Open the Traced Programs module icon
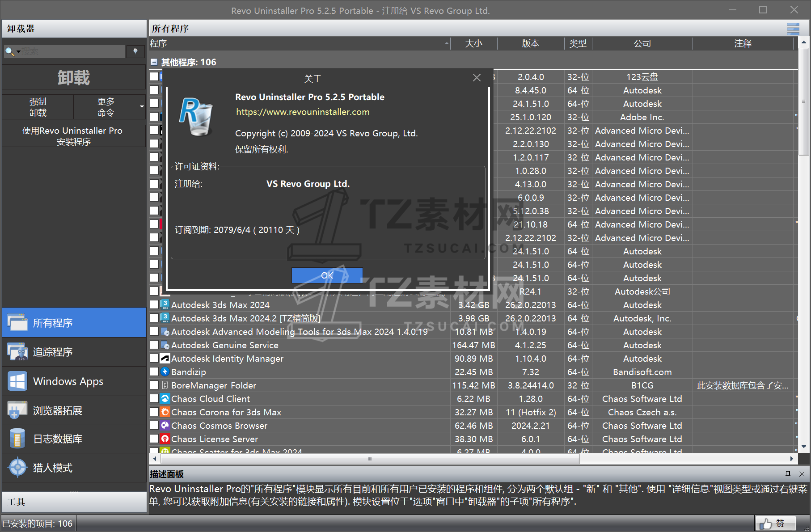Viewport: 811px width, 532px height. coord(17,352)
